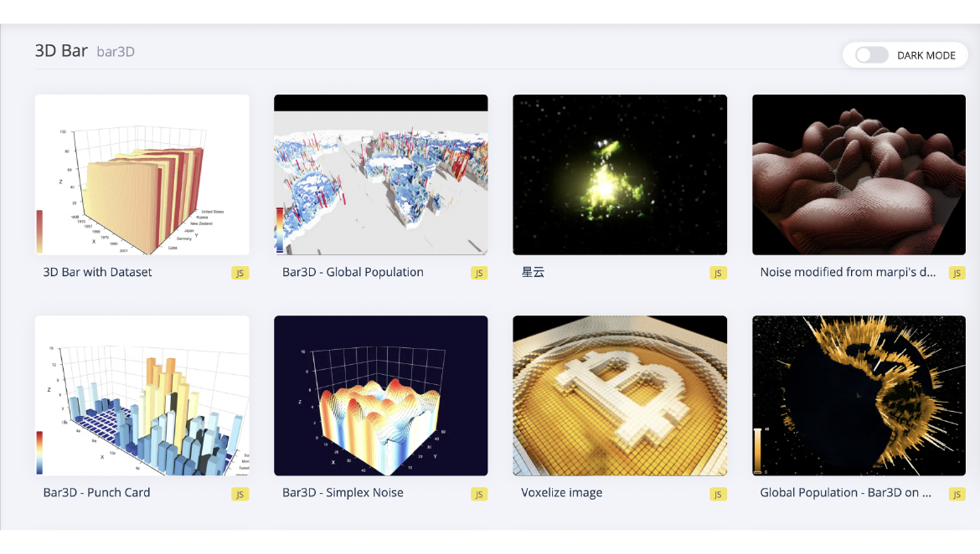Click JS badge of Noise modified example
980x554 pixels.
[x=957, y=273]
